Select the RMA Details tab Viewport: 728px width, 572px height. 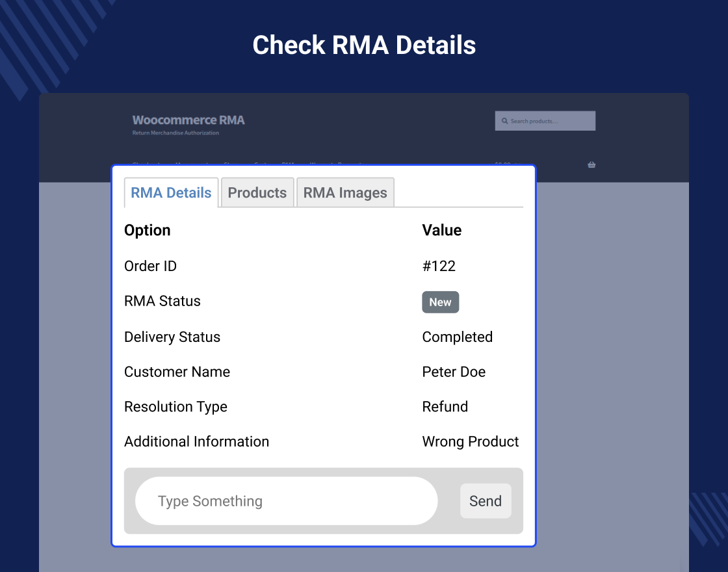click(171, 192)
